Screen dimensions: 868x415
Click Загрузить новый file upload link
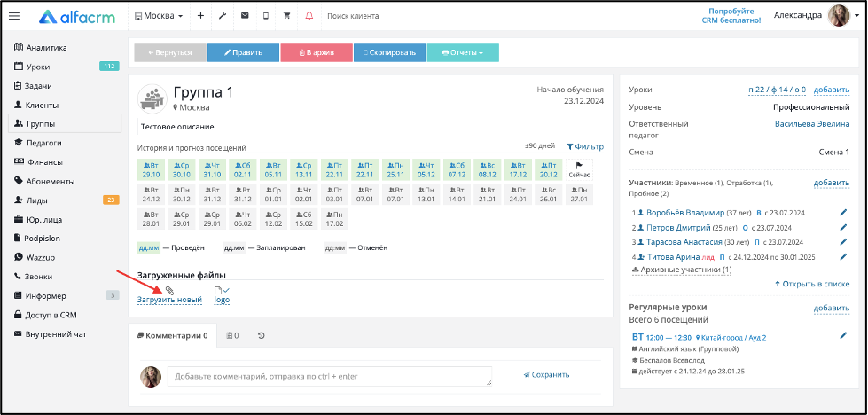click(169, 300)
